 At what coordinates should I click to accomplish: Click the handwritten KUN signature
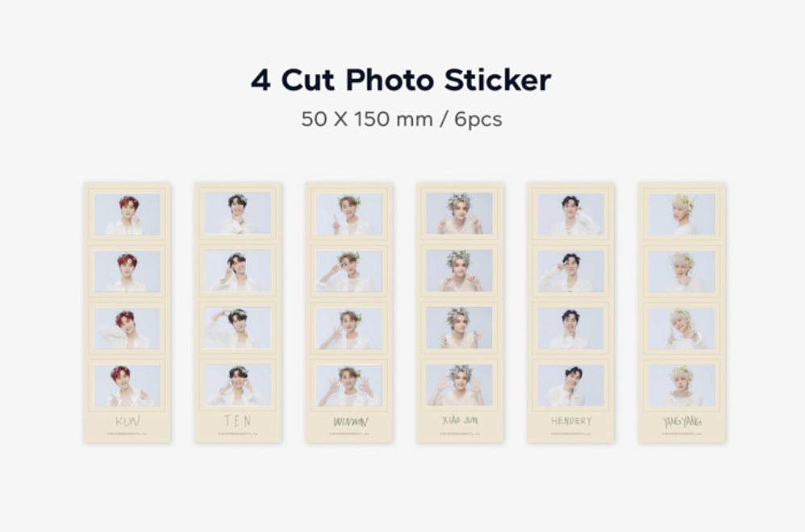(x=127, y=422)
